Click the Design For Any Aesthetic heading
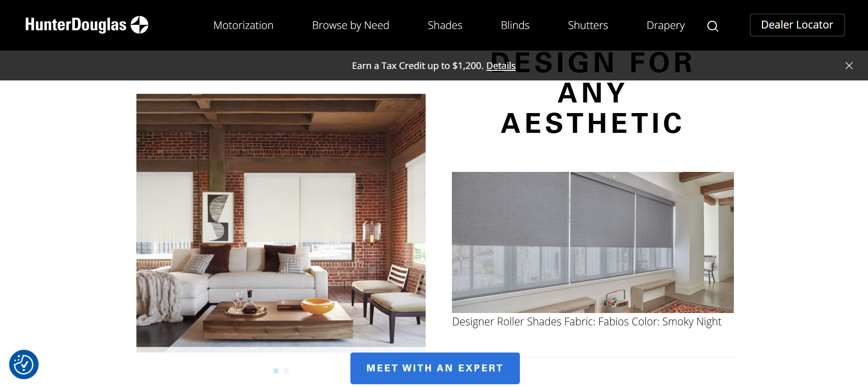The height and width of the screenshot is (387, 868). click(x=592, y=93)
